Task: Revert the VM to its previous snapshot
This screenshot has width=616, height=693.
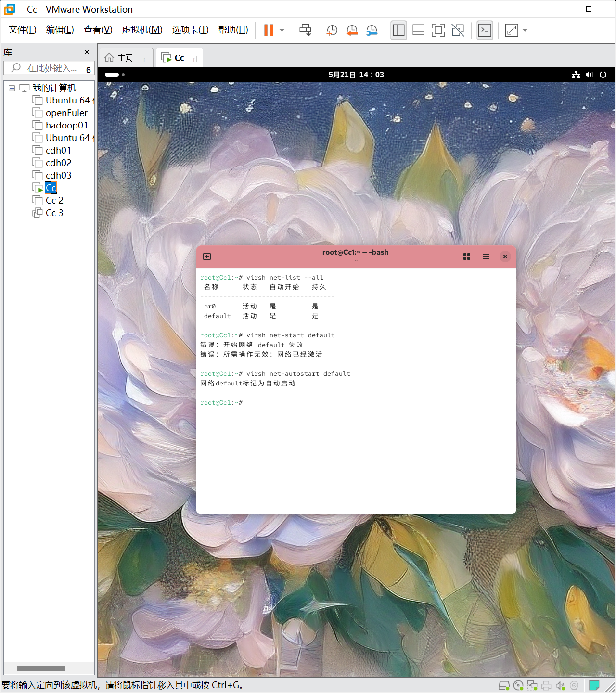Action: (x=352, y=30)
